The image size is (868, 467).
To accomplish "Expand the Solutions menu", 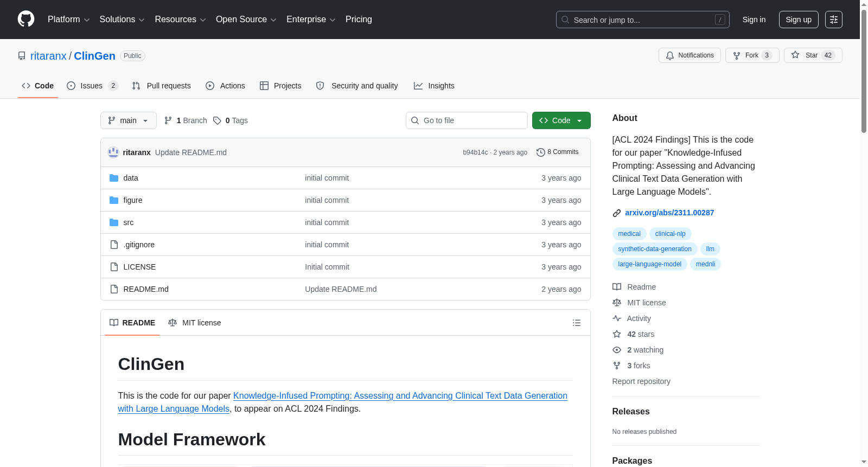I will tap(122, 20).
